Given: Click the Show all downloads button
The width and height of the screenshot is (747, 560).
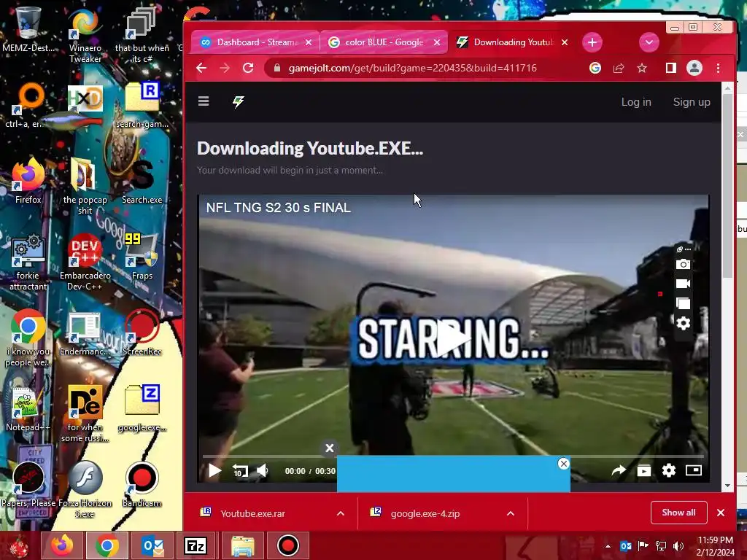Looking at the screenshot, I should tap(679, 513).
